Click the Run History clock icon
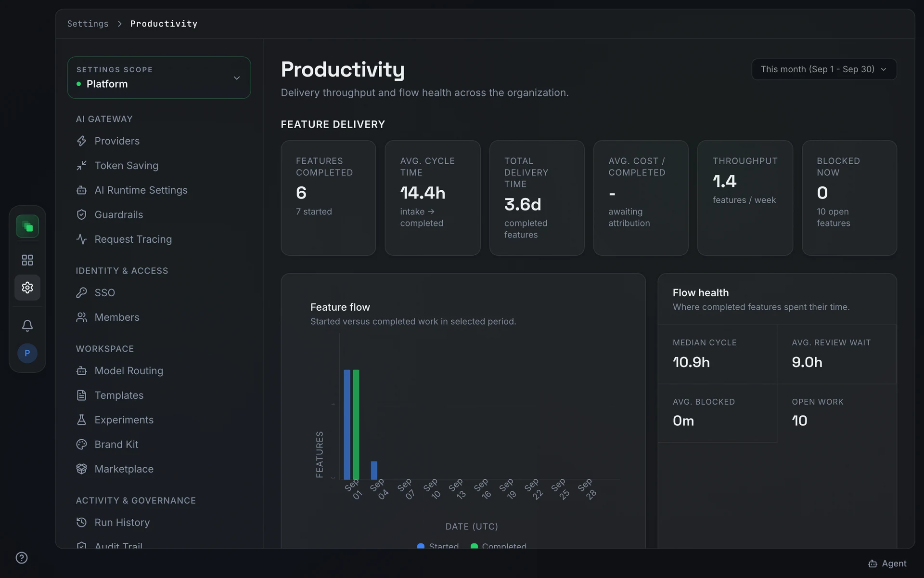 [x=82, y=523]
